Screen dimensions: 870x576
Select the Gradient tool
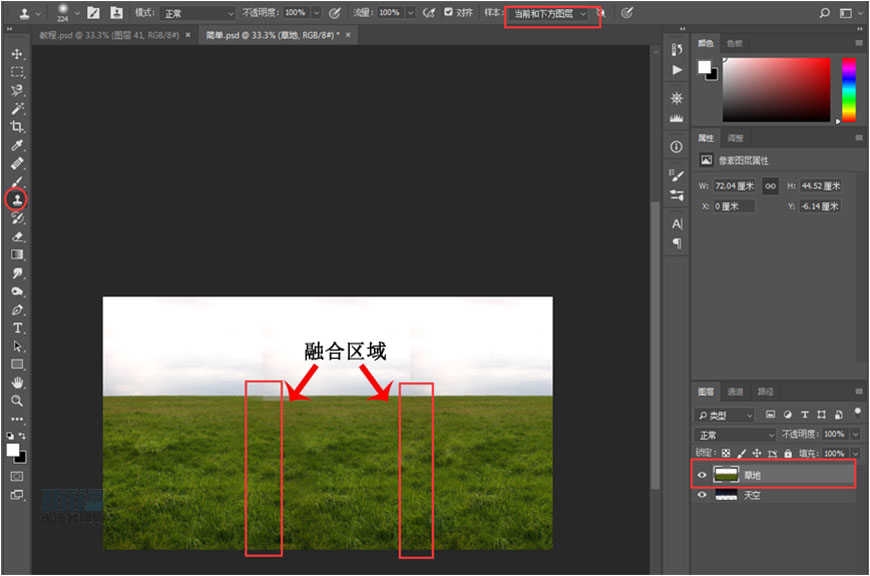point(17,255)
